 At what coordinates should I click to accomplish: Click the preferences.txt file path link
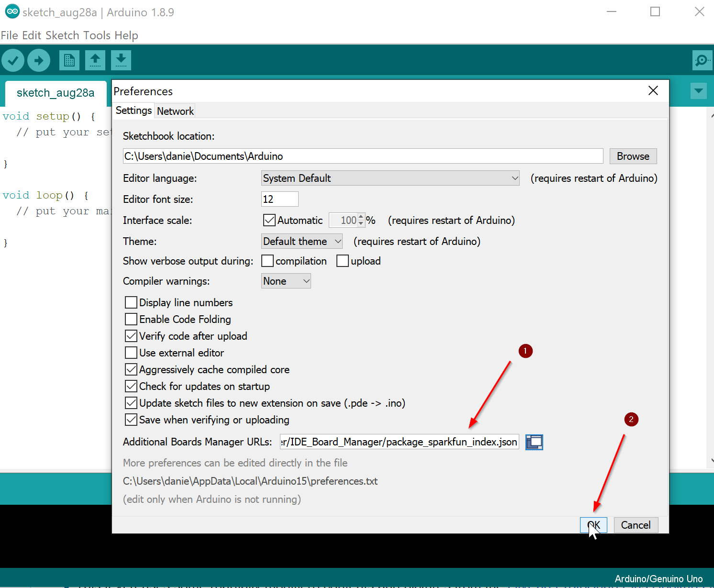250,481
